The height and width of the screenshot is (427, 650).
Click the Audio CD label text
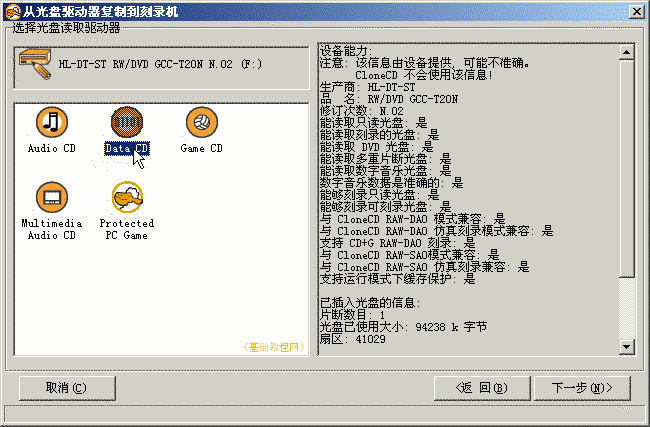52,148
